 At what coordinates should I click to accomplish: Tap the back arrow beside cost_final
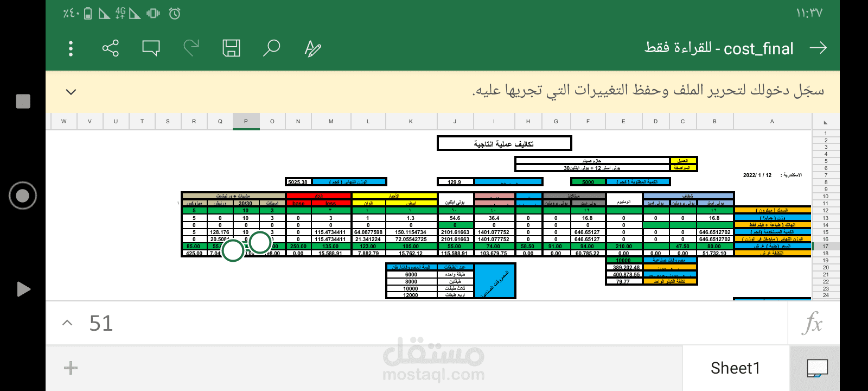tap(818, 48)
